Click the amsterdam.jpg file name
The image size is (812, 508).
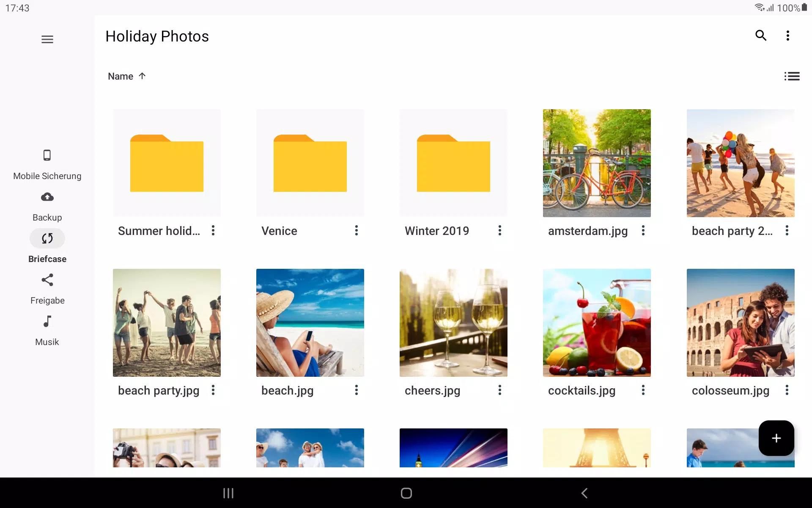tap(588, 231)
